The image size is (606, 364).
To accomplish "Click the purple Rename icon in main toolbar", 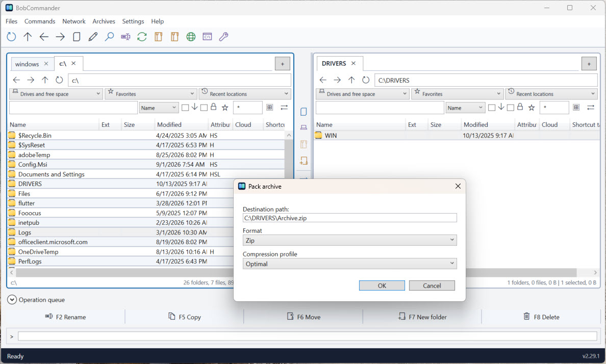I will coord(125,37).
